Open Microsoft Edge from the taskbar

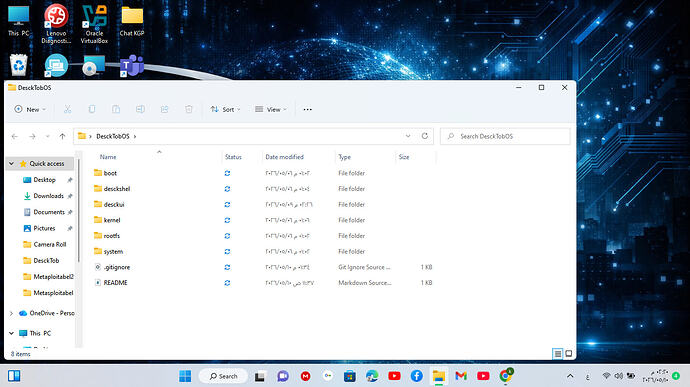pyautogui.click(x=372, y=376)
